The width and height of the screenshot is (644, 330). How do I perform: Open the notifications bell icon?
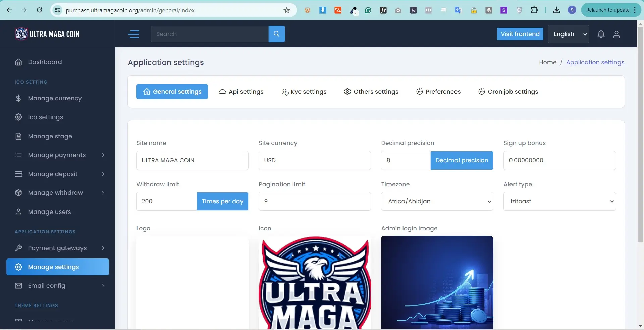pyautogui.click(x=601, y=34)
